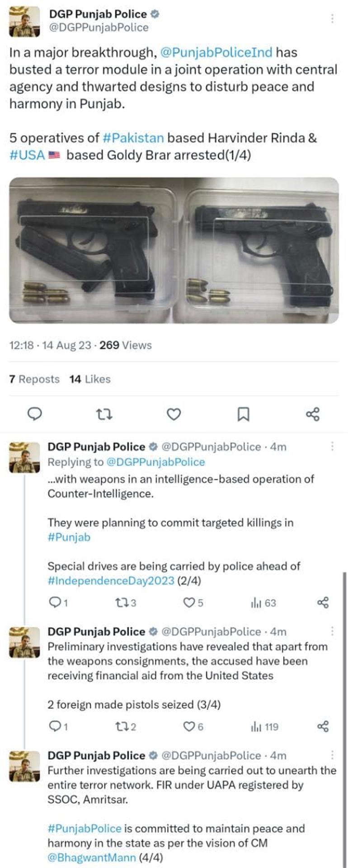Open more options menu on main tweet
Viewport: 348px width, 868px height.
[x=332, y=18]
